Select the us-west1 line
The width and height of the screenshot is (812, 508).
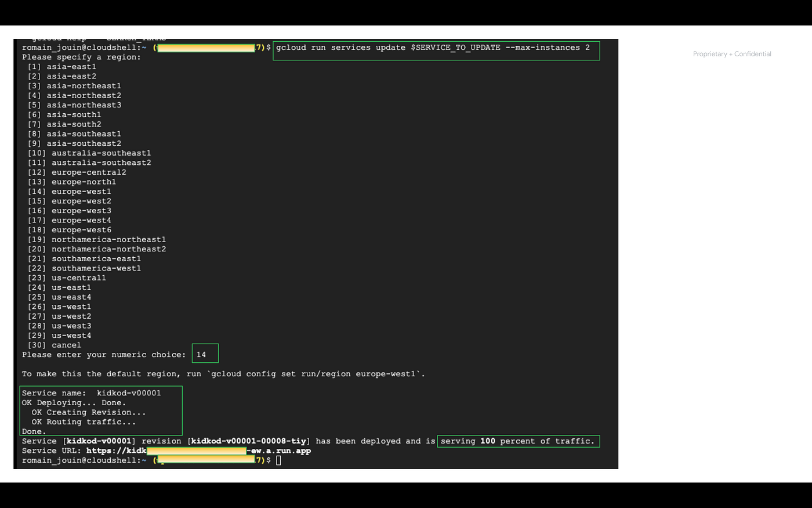(x=59, y=306)
